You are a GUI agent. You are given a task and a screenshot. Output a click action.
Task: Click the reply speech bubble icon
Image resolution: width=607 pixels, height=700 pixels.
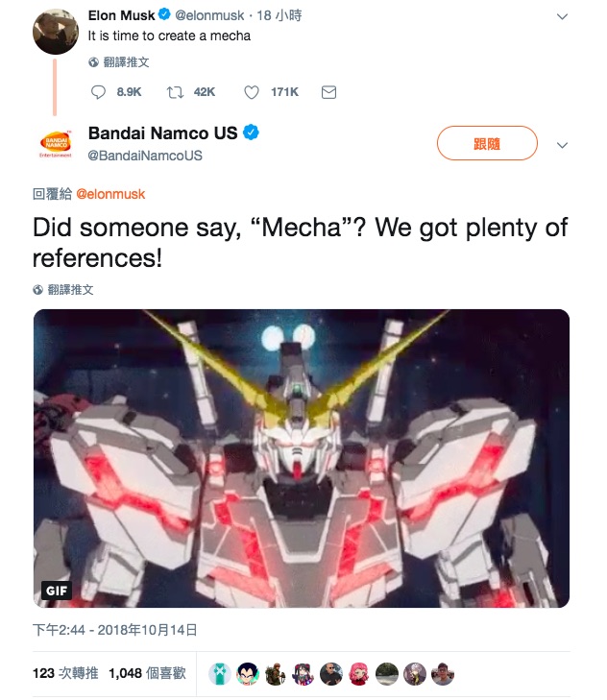coord(98,92)
